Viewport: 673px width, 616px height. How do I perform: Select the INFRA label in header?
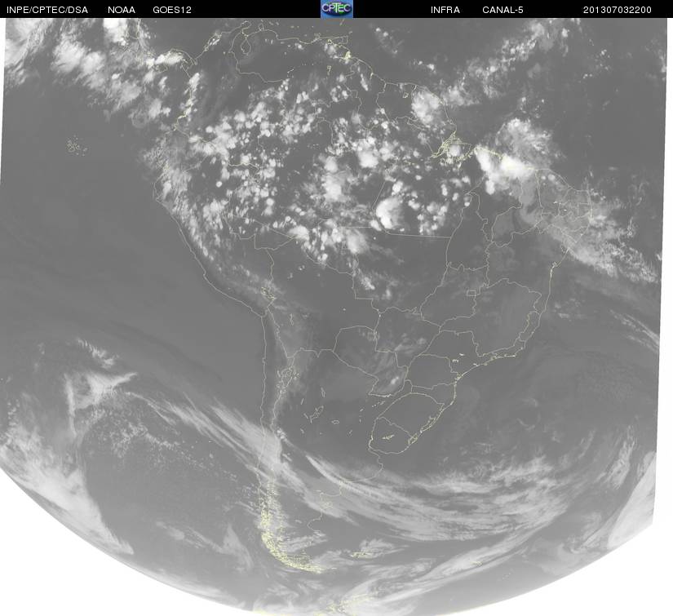(x=445, y=10)
